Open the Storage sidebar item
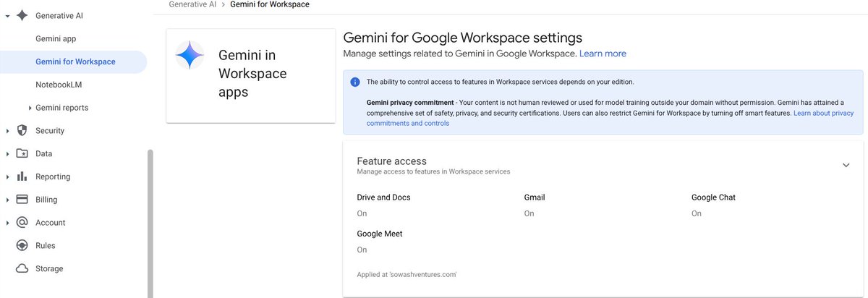The height and width of the screenshot is (298, 868). pyautogui.click(x=49, y=269)
